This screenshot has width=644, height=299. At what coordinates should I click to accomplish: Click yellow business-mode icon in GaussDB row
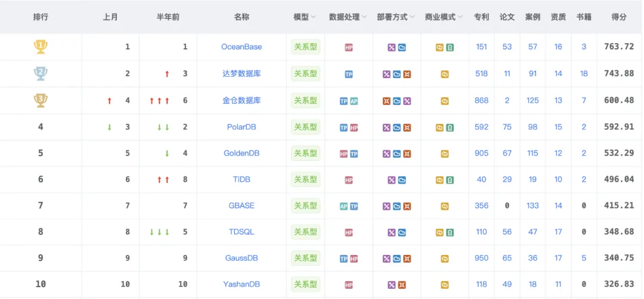(444, 259)
